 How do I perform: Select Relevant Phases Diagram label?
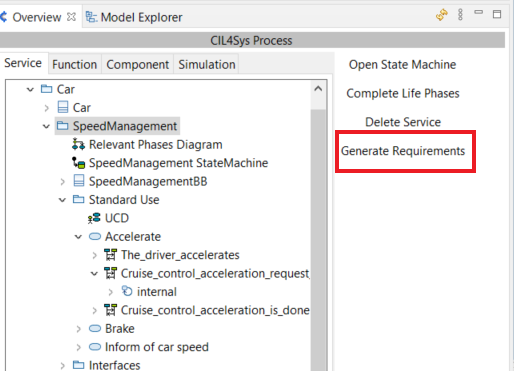(155, 144)
